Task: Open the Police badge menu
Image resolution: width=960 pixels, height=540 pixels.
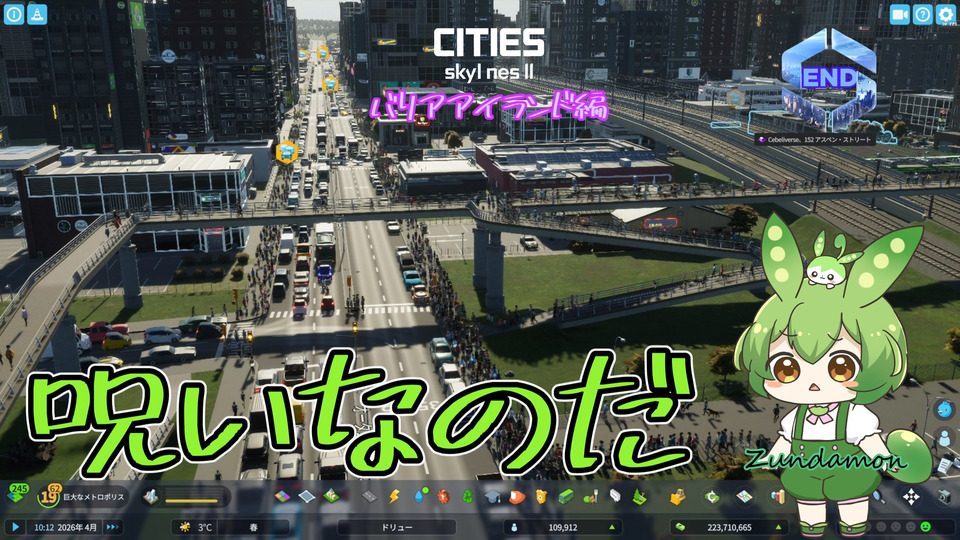Action: click(541, 497)
